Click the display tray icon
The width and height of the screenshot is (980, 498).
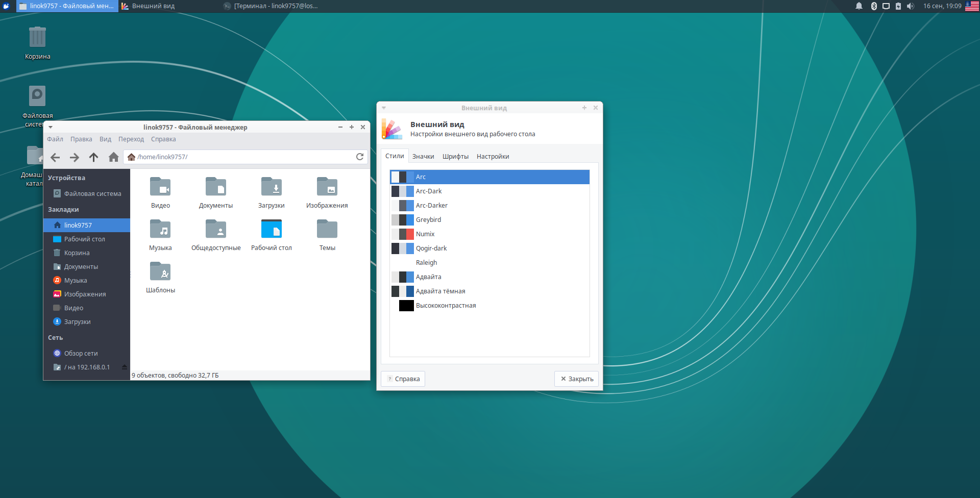[886, 6]
